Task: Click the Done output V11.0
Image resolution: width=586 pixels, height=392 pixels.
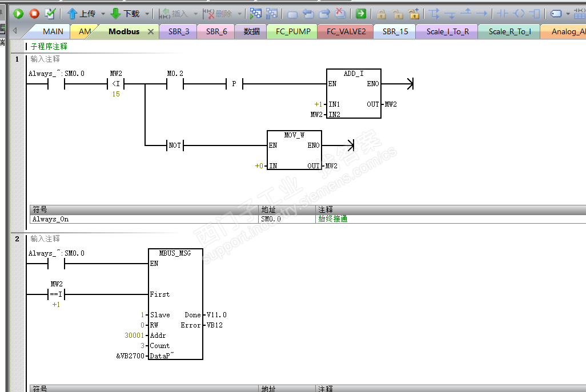Action: pyautogui.click(x=216, y=315)
